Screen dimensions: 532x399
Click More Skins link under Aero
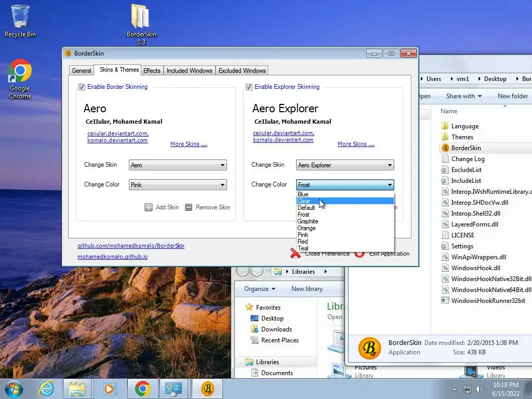[x=189, y=144]
